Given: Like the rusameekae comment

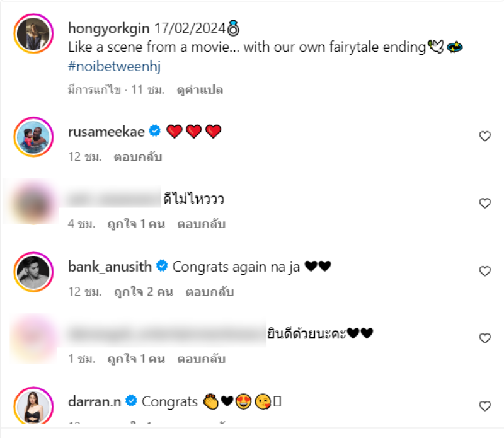Looking at the screenshot, I should coord(484,136).
